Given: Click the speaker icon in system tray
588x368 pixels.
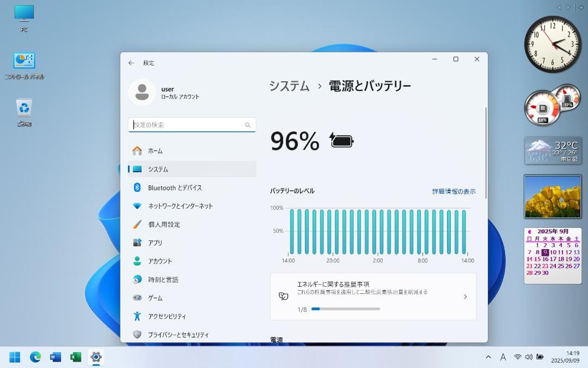Looking at the screenshot, I should [529, 357].
